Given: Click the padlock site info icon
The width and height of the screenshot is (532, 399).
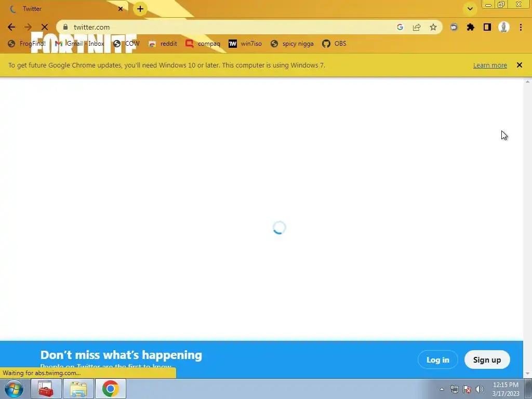Looking at the screenshot, I should pyautogui.click(x=65, y=27).
